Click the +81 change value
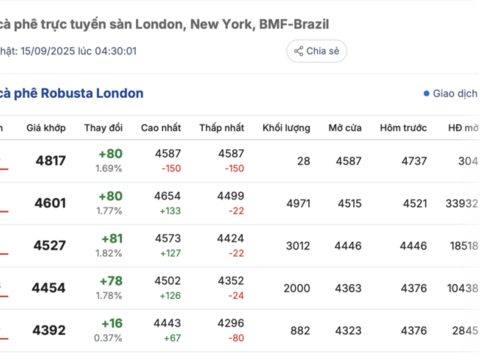Screen dimensions: 480x360 [x=112, y=239]
